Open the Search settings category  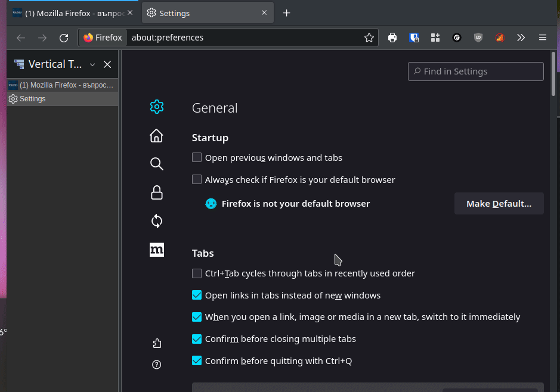pyautogui.click(x=156, y=164)
